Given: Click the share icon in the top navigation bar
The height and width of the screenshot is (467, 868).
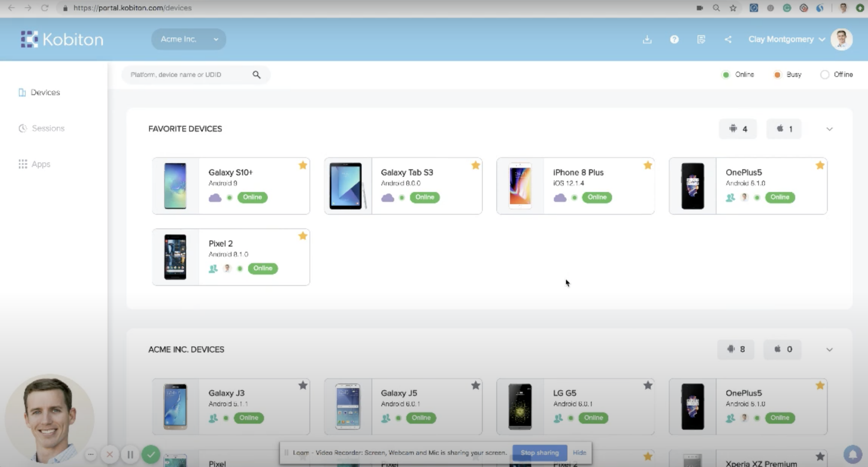Looking at the screenshot, I should click(728, 39).
